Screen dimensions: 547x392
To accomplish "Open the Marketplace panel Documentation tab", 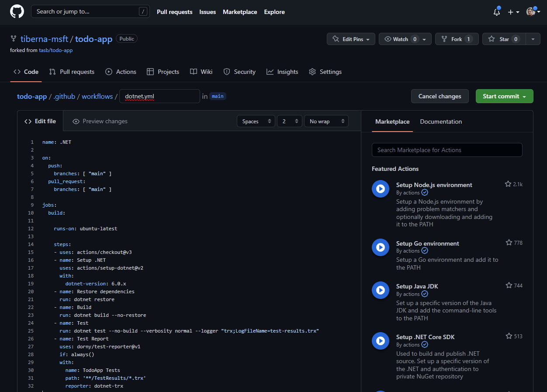I will [441, 121].
